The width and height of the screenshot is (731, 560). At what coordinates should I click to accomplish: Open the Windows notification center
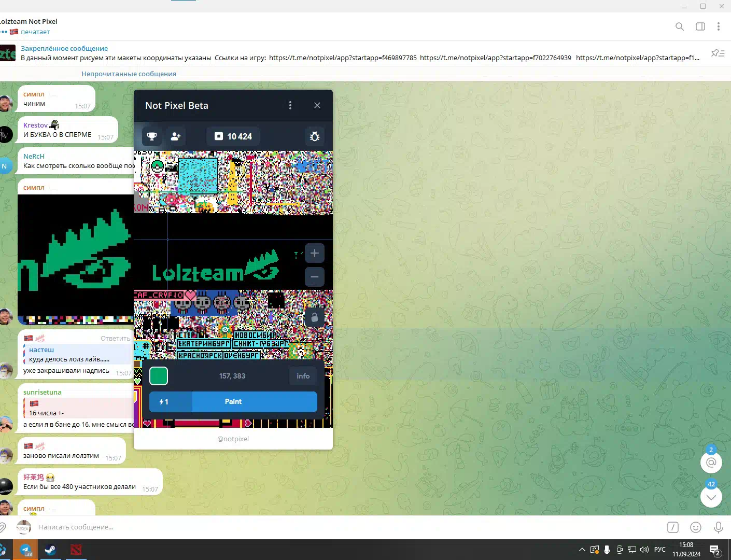coord(715,550)
